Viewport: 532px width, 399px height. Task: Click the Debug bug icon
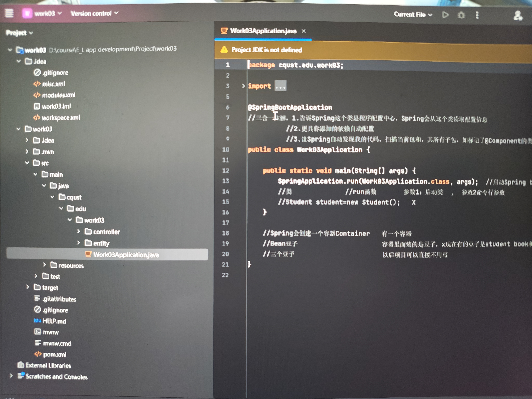tap(461, 15)
